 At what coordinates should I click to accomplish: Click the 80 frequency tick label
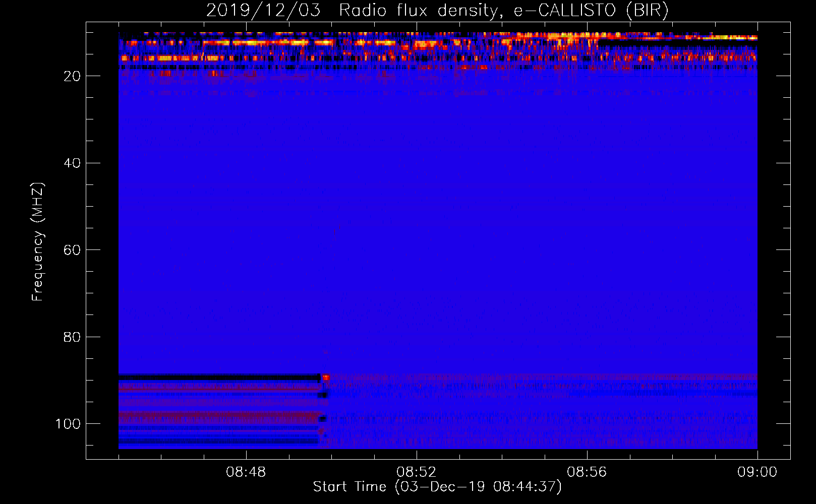[72, 337]
